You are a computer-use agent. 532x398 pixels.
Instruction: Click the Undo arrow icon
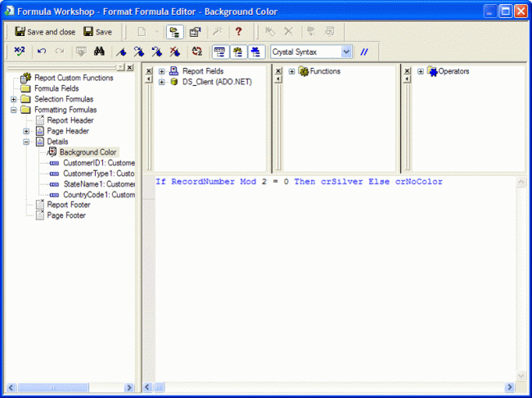tap(42, 52)
